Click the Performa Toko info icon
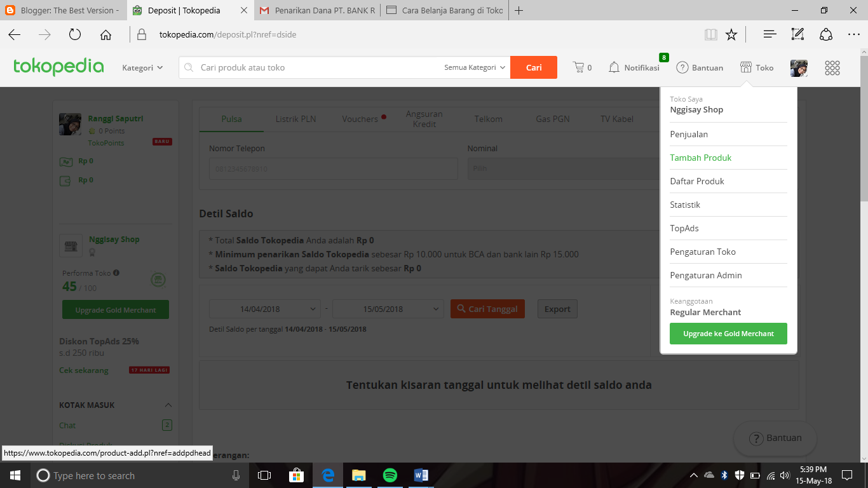868x488 pixels. [116, 273]
